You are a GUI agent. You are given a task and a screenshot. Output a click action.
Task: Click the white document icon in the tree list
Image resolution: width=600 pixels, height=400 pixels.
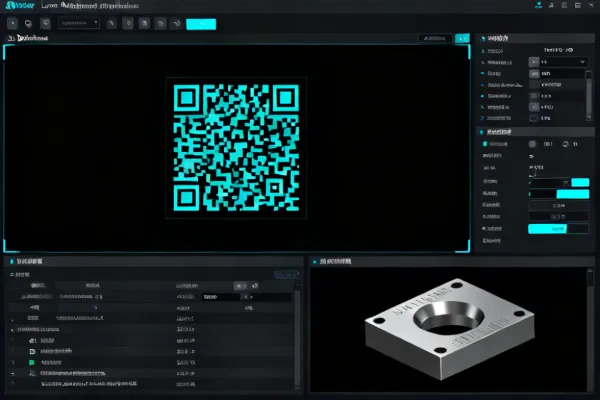(32, 351)
